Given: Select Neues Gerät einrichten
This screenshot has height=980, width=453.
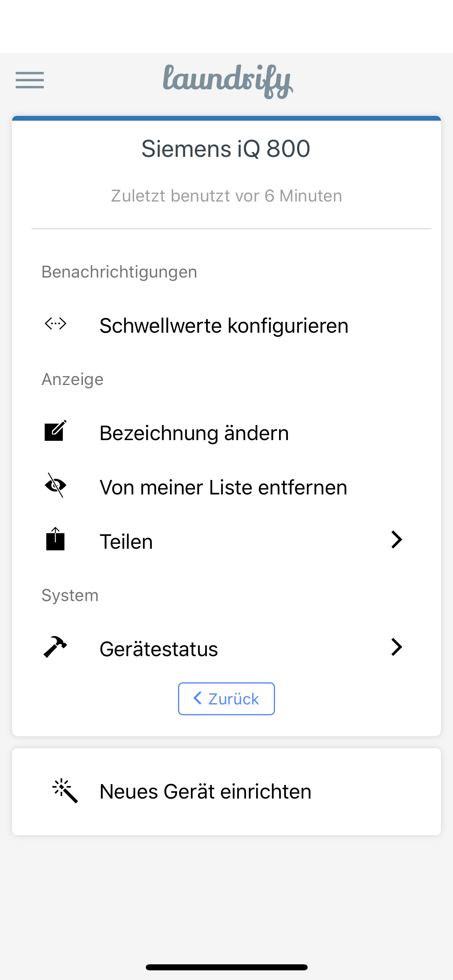Looking at the screenshot, I should coord(226,791).
